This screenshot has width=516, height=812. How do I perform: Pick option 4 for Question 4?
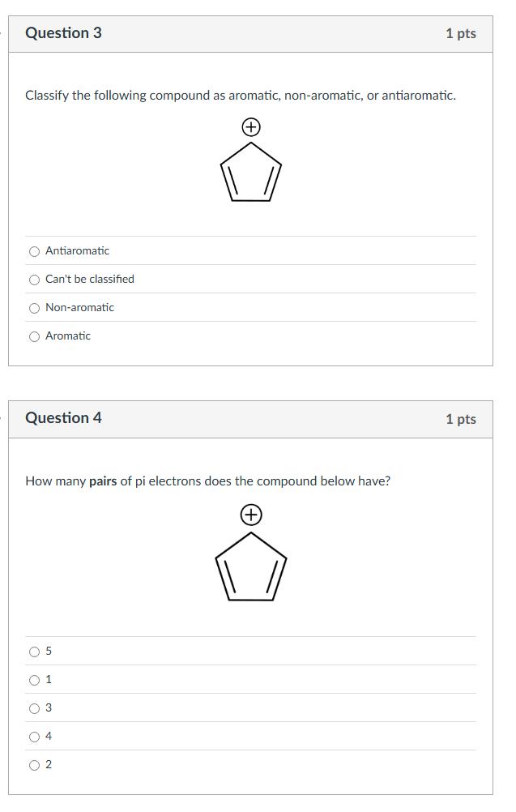pyautogui.click(x=36, y=736)
